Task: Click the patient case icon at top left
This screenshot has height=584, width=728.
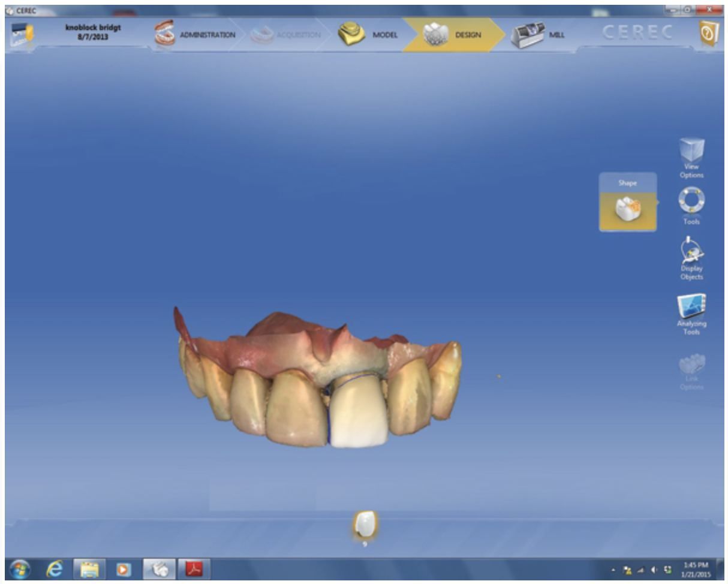Action: click(x=21, y=35)
